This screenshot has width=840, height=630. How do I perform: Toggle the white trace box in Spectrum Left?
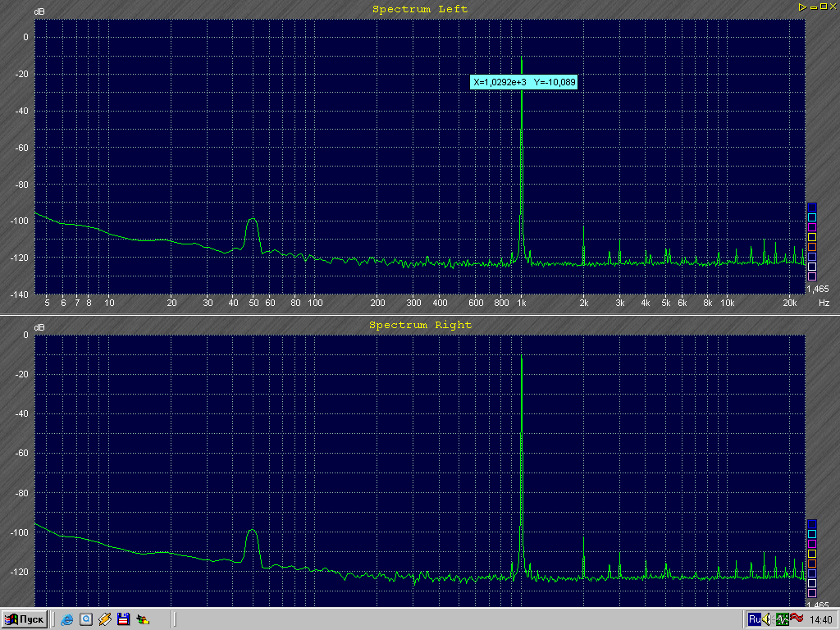tap(812, 266)
